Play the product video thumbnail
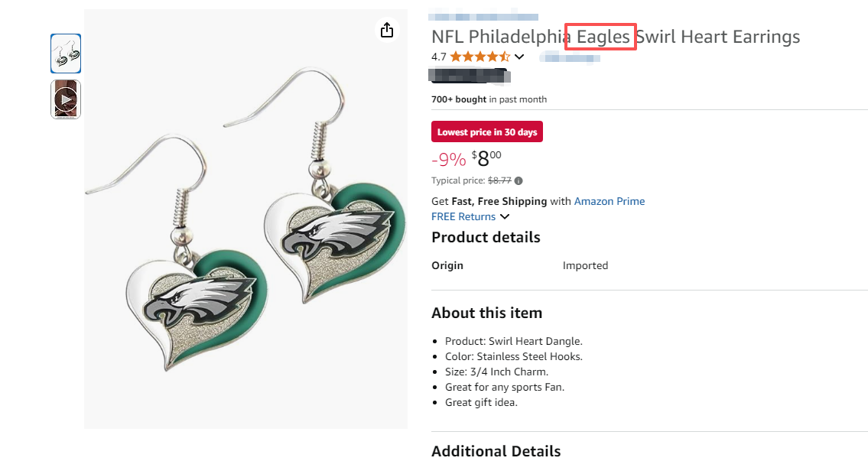868x461 pixels. [x=66, y=99]
